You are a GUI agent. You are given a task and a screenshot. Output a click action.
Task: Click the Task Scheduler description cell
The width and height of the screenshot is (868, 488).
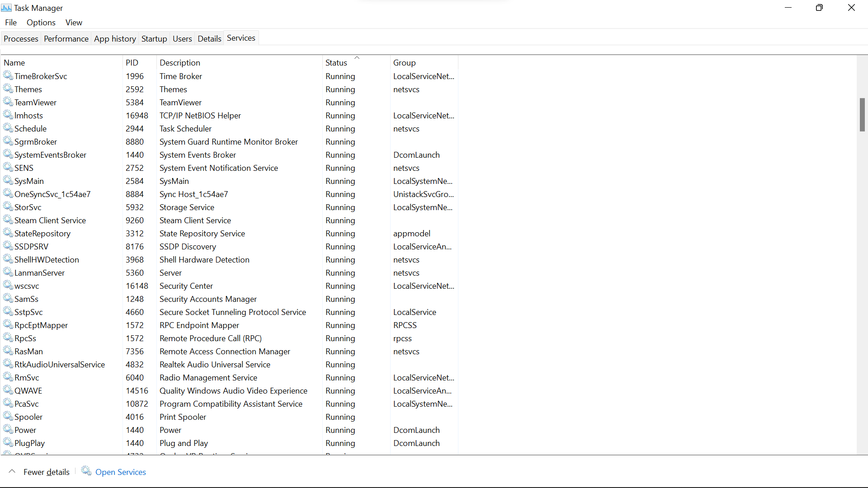tap(185, 129)
